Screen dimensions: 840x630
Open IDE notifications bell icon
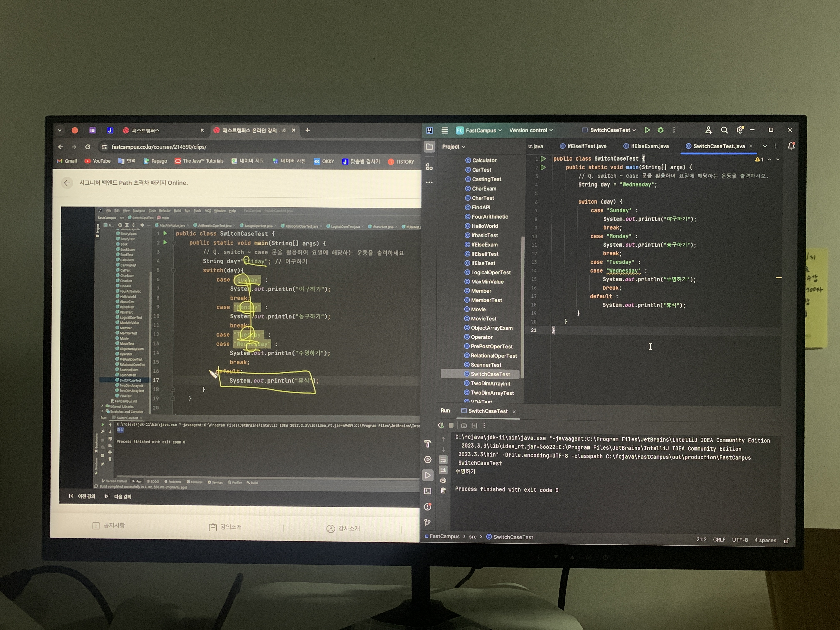click(791, 146)
